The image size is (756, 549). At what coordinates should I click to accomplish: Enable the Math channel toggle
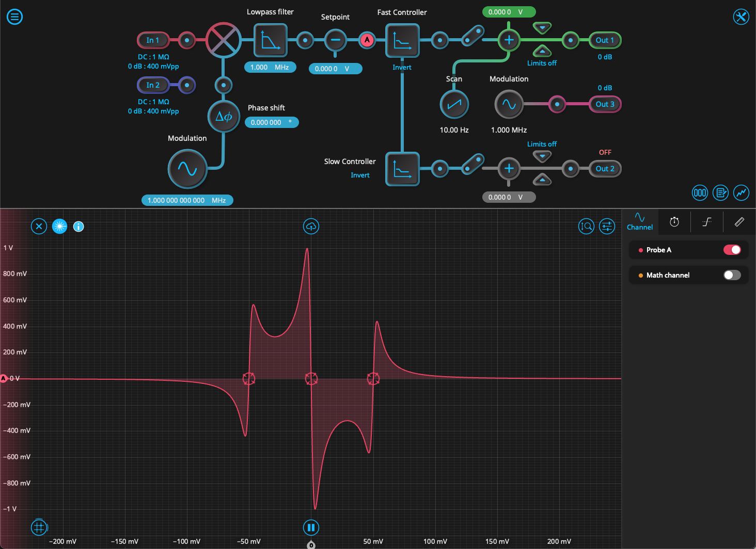[732, 275]
